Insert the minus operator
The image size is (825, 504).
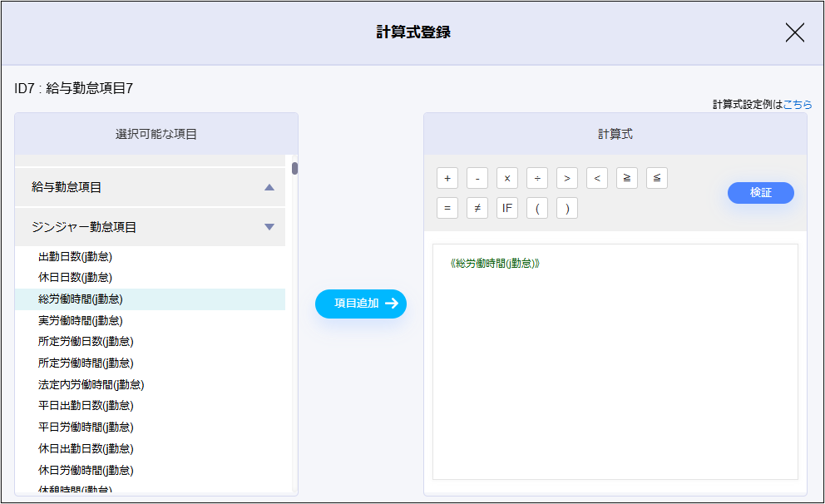coord(477,177)
